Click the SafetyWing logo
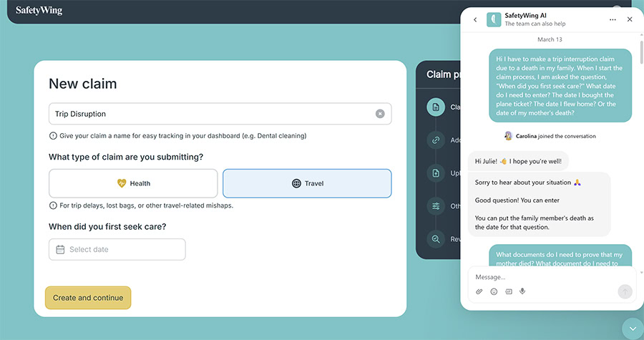Screen dimensions: 644x340 click(x=39, y=10)
